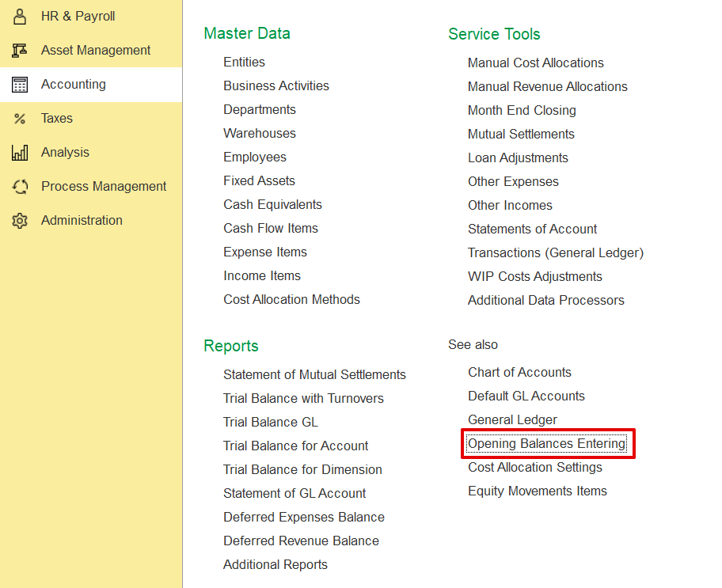Click the Taxes percent icon
The height and width of the screenshot is (588, 722).
click(x=20, y=119)
